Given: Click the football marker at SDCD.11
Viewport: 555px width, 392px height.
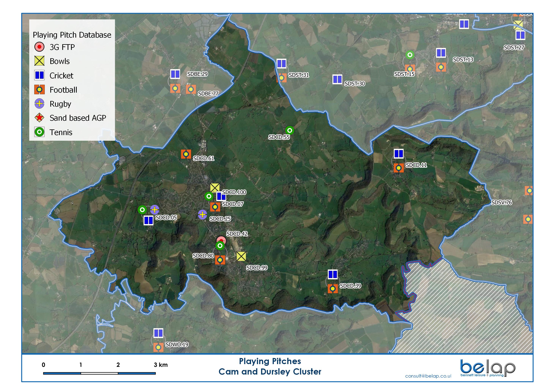Looking at the screenshot, I should click(x=399, y=168).
